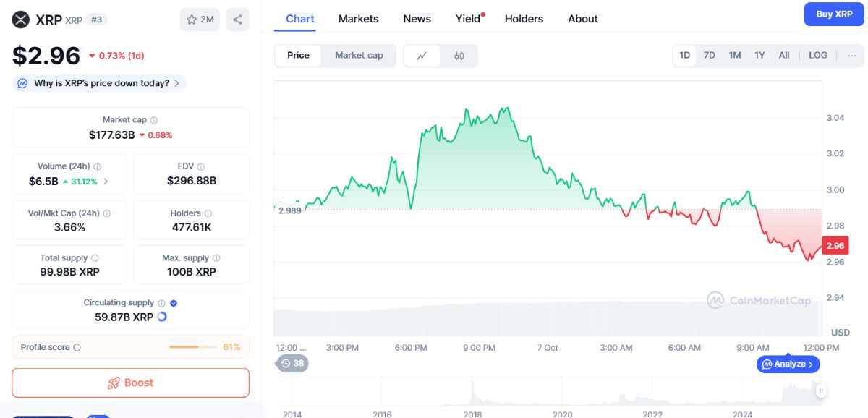
Task: Click the 2.96 current price marker
Action: pyautogui.click(x=835, y=246)
